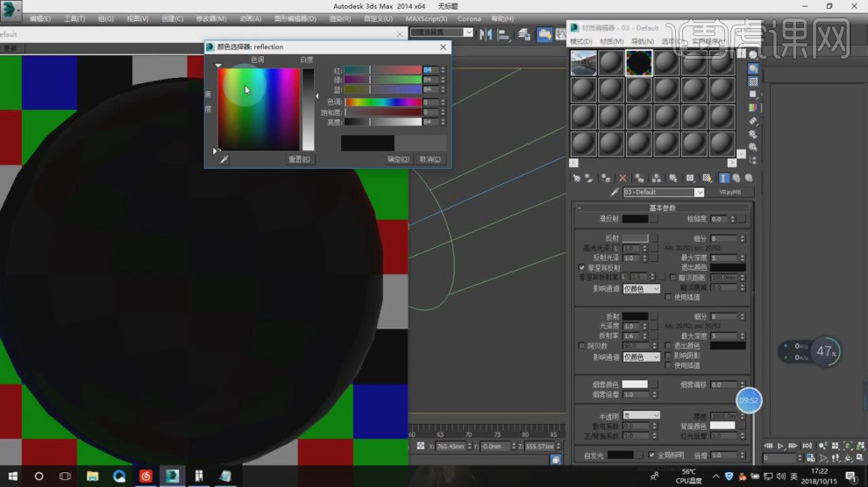Screen dimensions: 868x487
Task: Click Sample Type icon on material editor side
Action: coord(753,55)
